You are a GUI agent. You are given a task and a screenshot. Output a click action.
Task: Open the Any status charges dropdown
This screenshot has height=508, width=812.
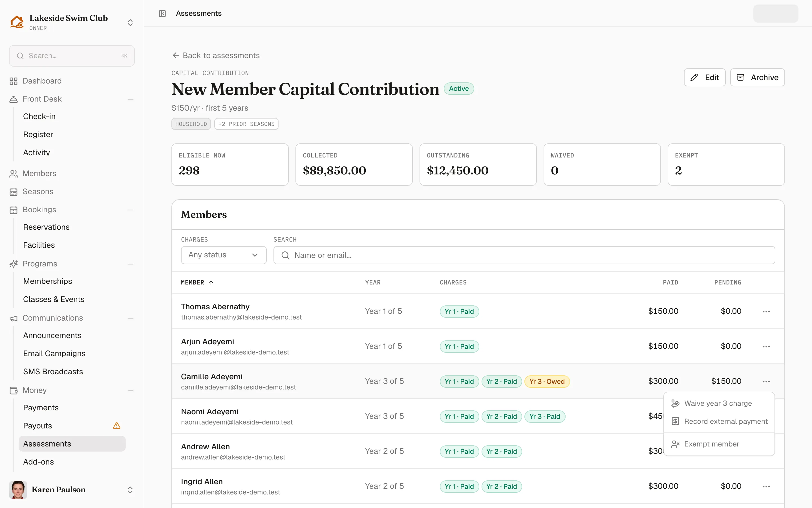pos(224,255)
